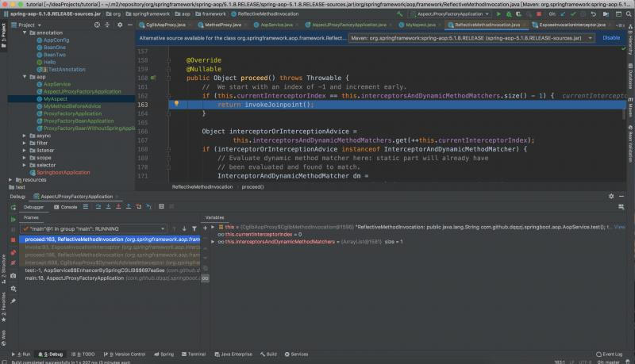The image size is (635, 364).
Task: Click View Breakpoints icon in debug sidebar
Action: (13, 252)
